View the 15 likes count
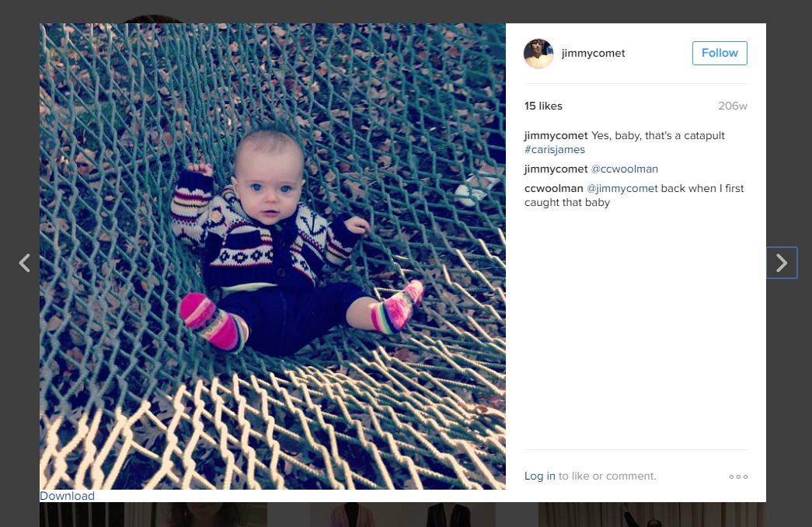 pyautogui.click(x=543, y=106)
